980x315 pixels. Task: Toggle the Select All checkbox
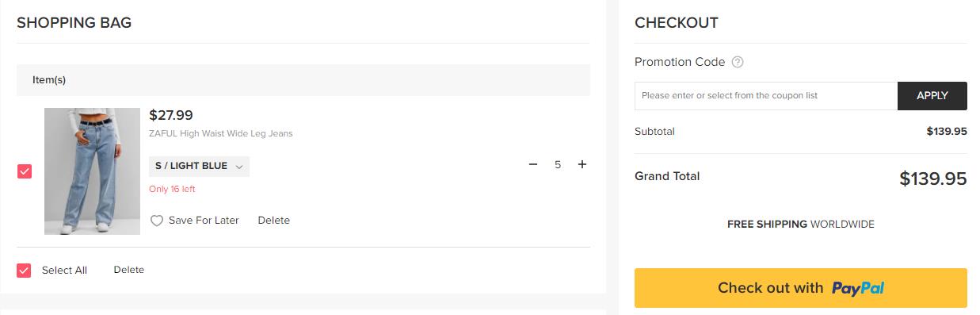25,270
